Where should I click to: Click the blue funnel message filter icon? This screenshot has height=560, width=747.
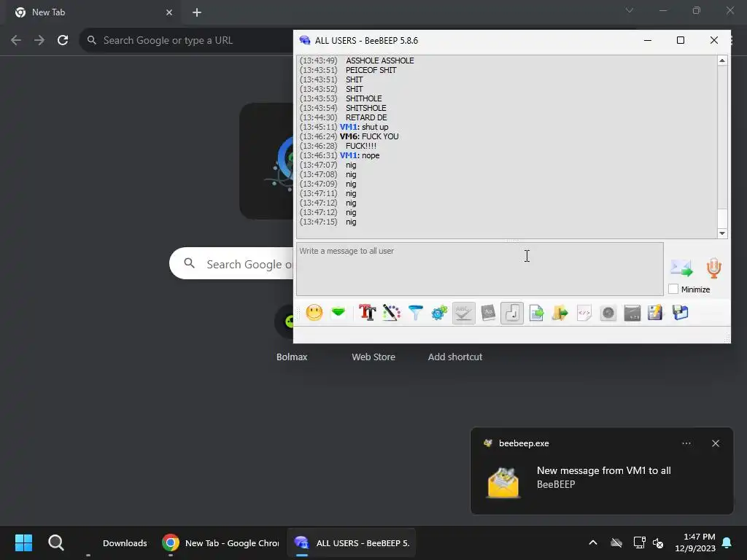point(415,313)
